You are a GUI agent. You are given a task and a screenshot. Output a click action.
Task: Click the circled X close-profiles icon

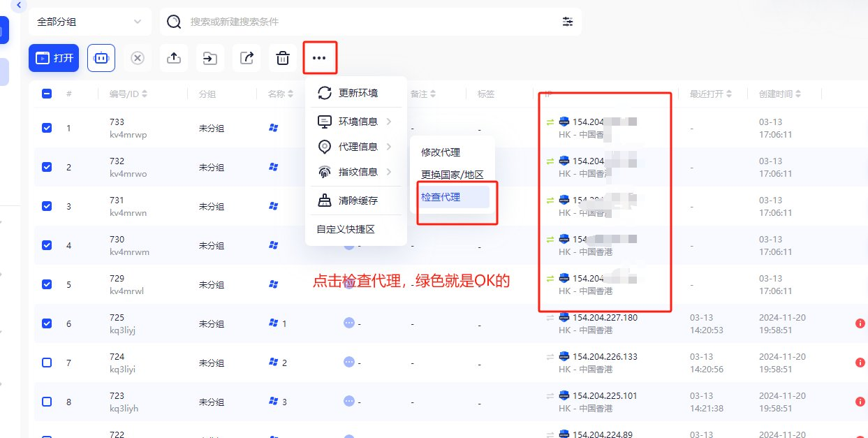click(138, 58)
